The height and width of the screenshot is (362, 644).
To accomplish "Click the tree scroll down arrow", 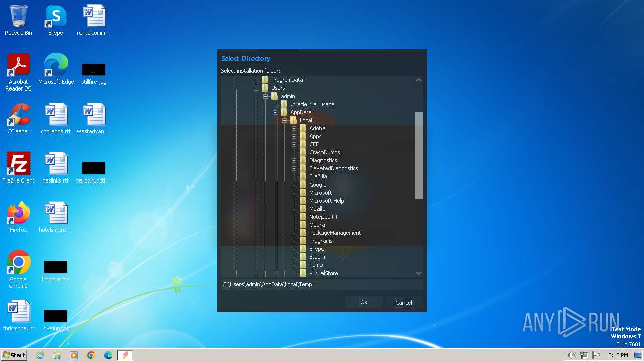I will point(418,273).
